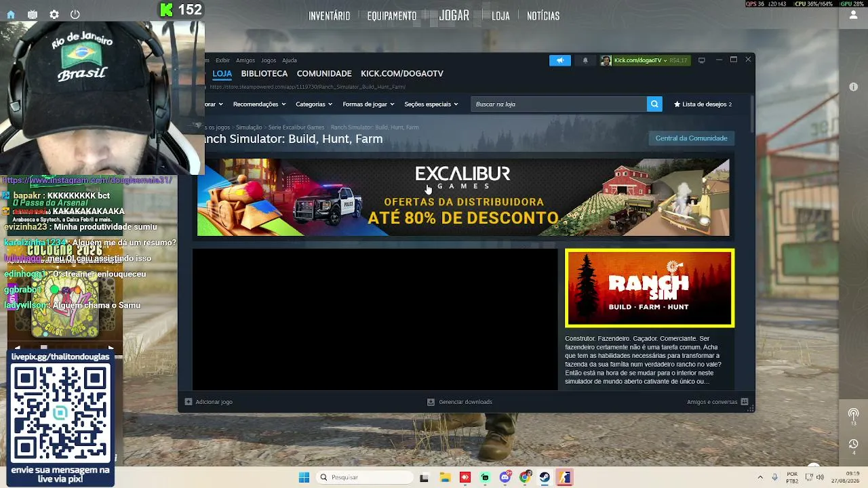Click the taskbar microphone tray icon
868x488 pixels.
point(774,477)
